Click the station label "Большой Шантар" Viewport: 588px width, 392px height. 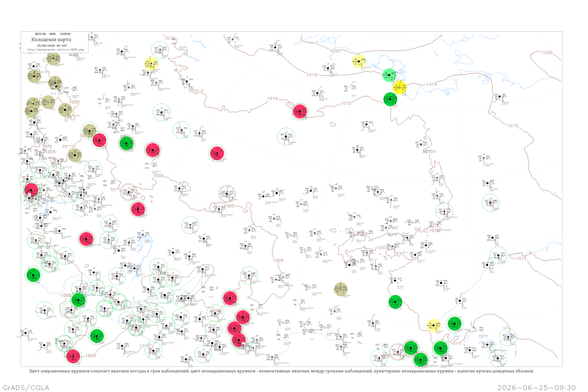(x=463, y=329)
